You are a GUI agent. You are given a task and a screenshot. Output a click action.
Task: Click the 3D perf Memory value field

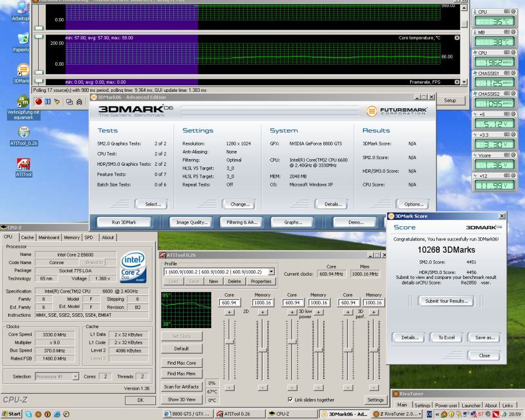click(374, 302)
